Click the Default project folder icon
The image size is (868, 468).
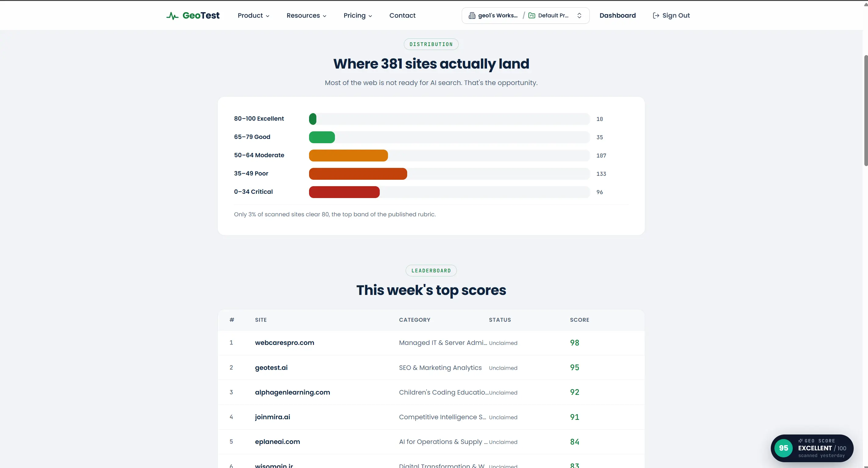pyautogui.click(x=532, y=16)
